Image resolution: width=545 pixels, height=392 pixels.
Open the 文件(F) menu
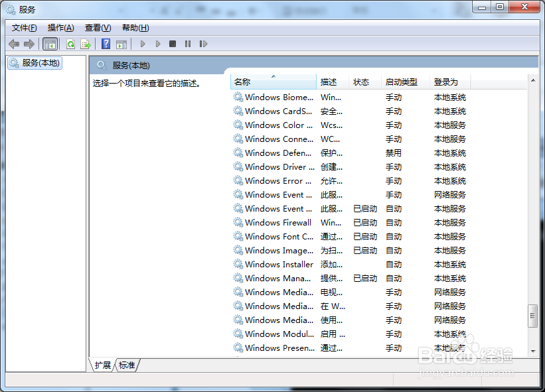click(x=24, y=28)
